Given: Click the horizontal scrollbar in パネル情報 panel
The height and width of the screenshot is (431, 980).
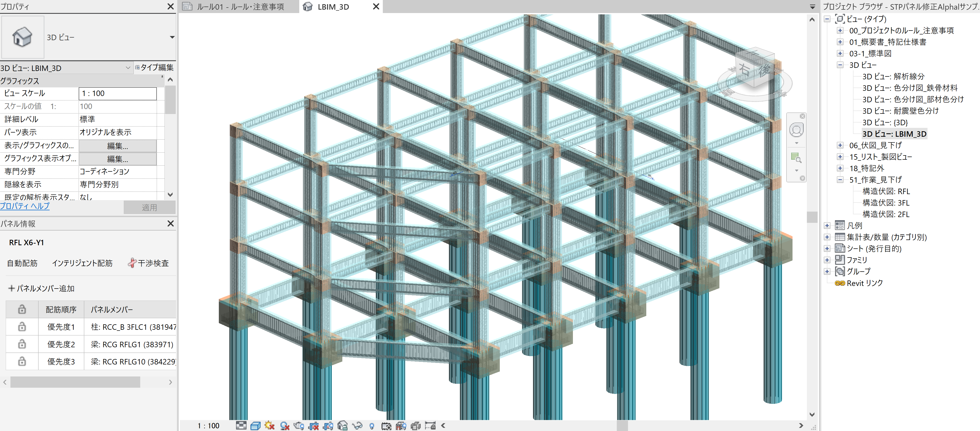Looking at the screenshot, I should pyautogui.click(x=75, y=382).
